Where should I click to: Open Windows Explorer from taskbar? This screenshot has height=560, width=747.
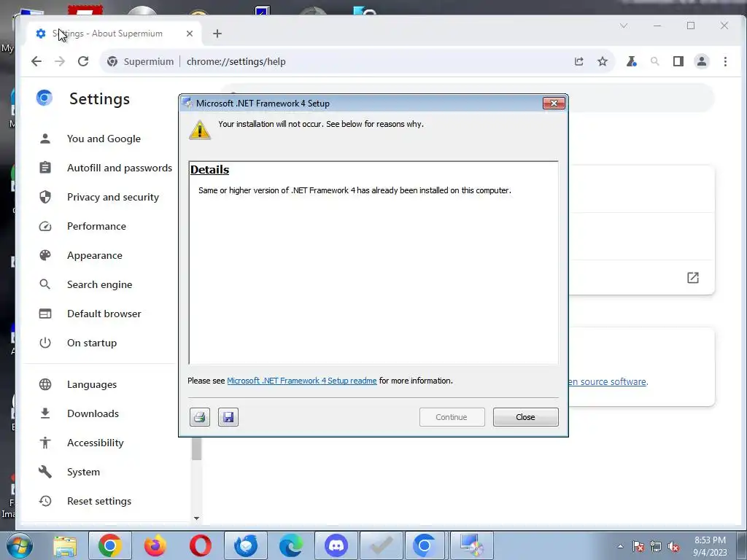tap(65, 545)
